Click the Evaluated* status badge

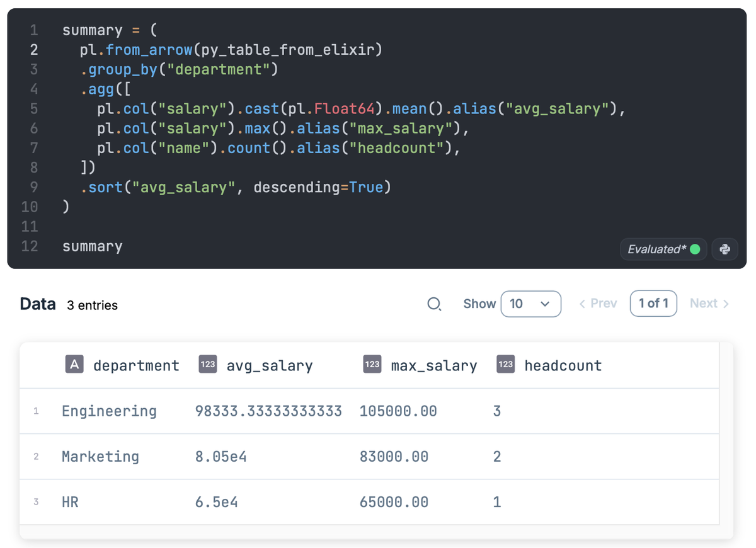[x=663, y=249]
